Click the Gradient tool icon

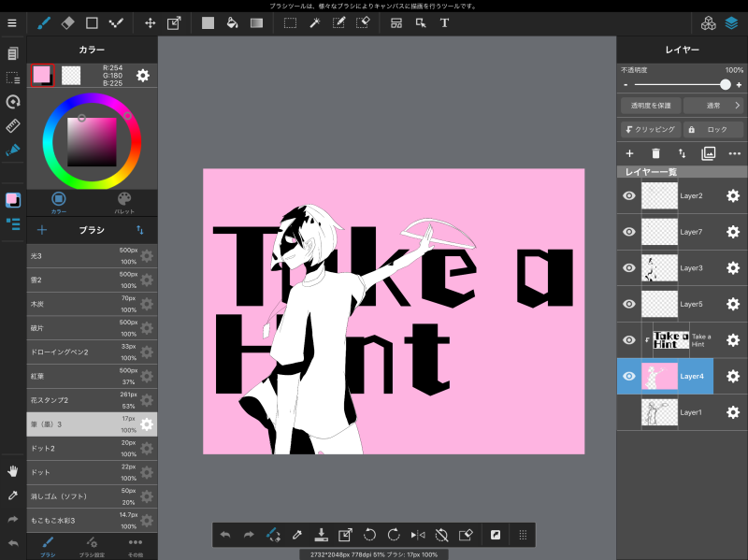(256, 22)
